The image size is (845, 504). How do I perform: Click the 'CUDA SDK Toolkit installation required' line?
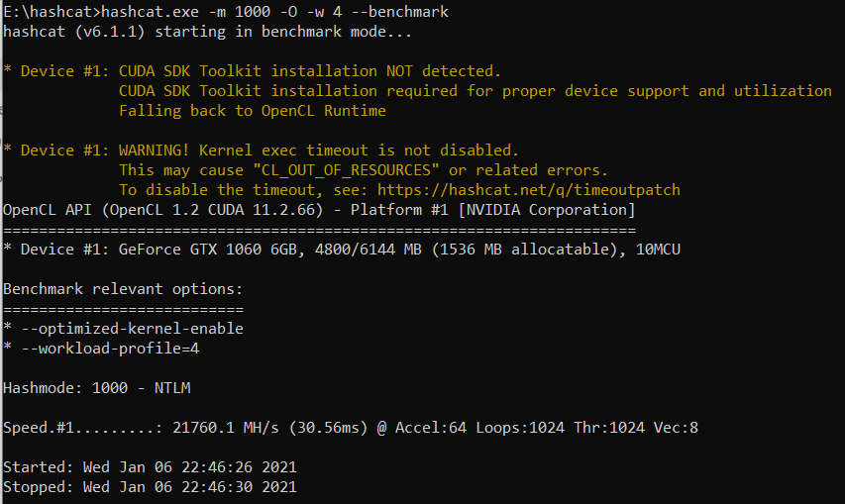tap(475, 91)
